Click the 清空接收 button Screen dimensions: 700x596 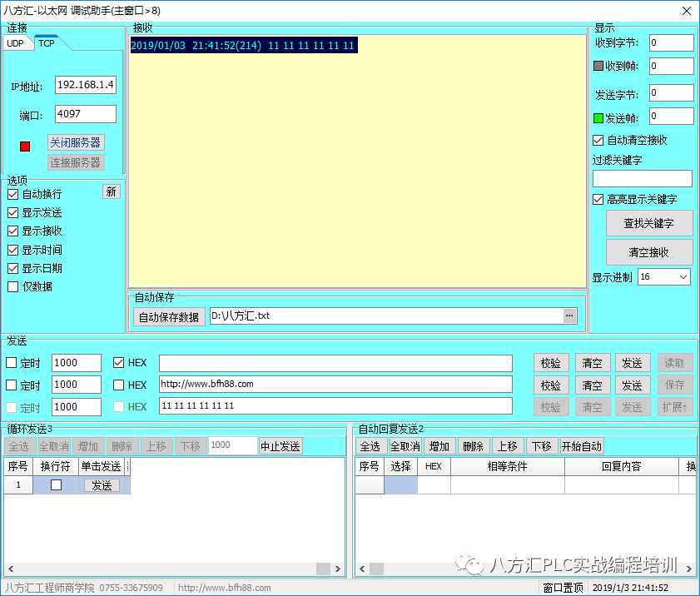[x=648, y=252]
